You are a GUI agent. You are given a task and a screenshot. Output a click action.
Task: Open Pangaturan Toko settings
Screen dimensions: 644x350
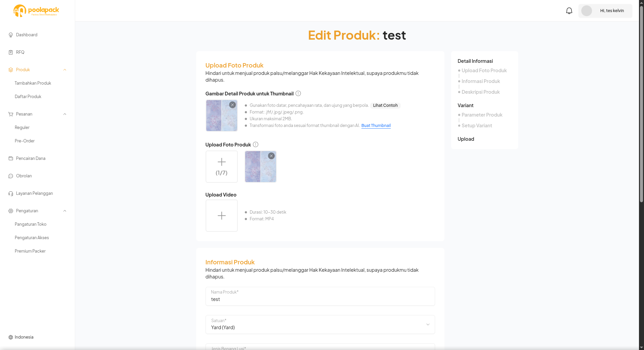click(x=31, y=224)
